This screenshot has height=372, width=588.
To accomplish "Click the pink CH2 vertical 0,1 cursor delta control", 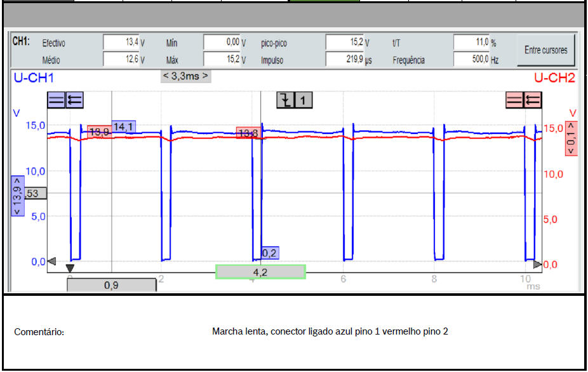I will tap(570, 139).
